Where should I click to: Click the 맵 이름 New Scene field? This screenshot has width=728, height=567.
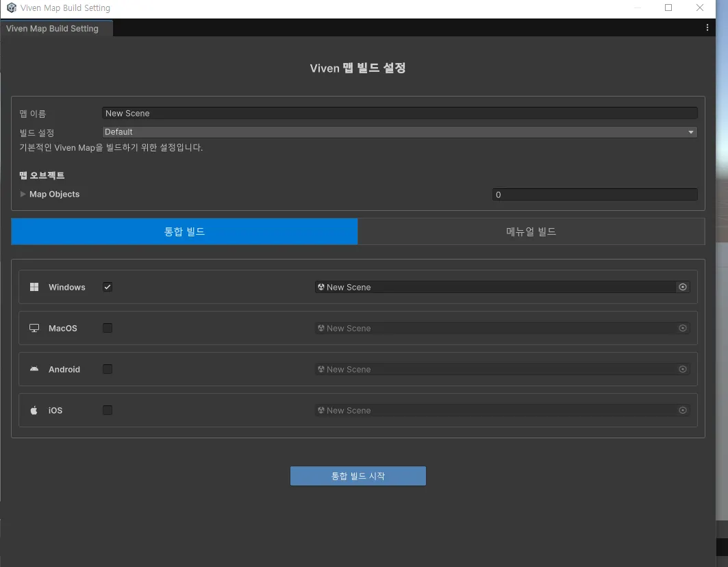(400, 113)
